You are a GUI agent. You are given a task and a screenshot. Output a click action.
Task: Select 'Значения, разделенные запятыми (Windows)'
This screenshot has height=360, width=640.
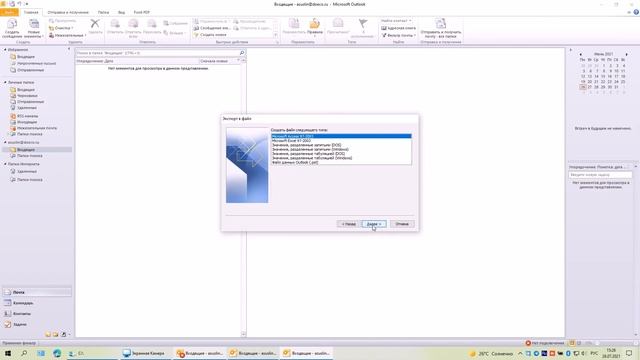click(341, 149)
